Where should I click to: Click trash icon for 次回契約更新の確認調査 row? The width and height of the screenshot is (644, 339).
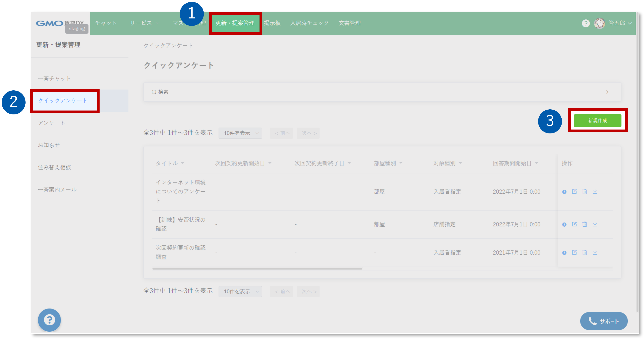pos(585,252)
